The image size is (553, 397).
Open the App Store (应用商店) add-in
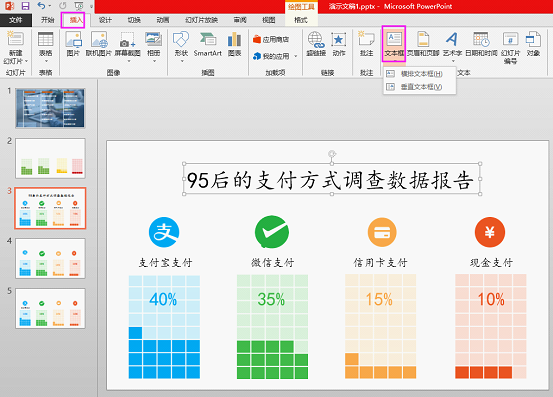(271, 39)
